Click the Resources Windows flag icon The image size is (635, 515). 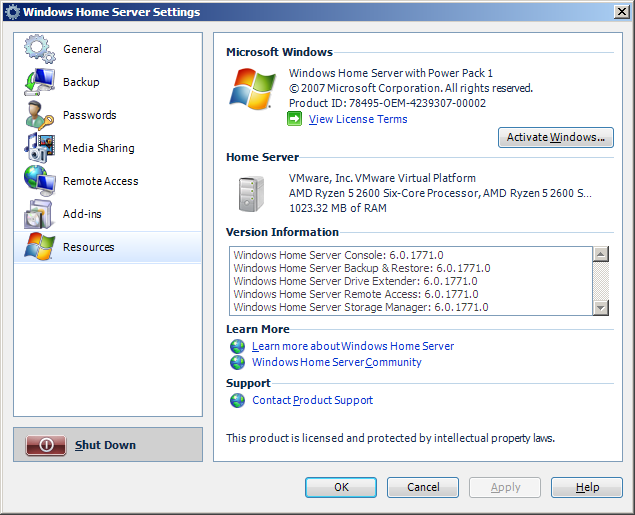39,247
